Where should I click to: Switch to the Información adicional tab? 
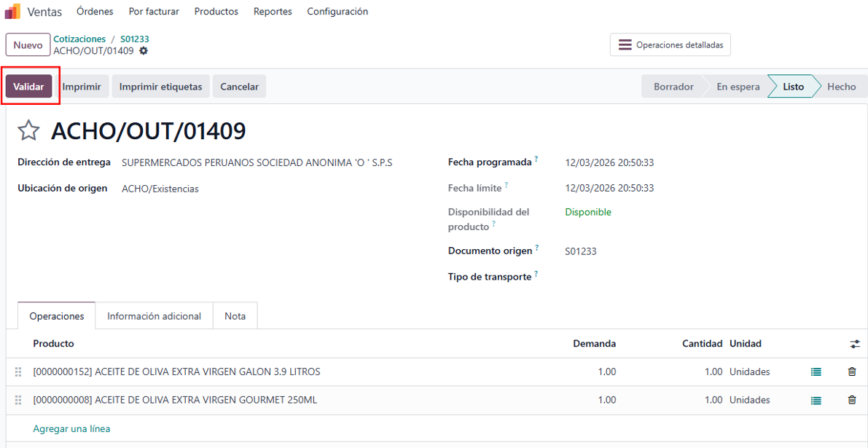pos(154,316)
